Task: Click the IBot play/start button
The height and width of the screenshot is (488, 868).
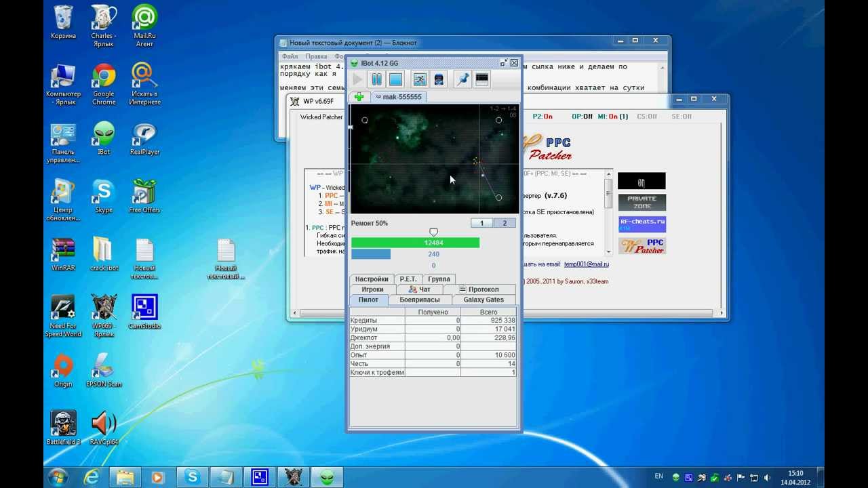Action: [x=357, y=80]
